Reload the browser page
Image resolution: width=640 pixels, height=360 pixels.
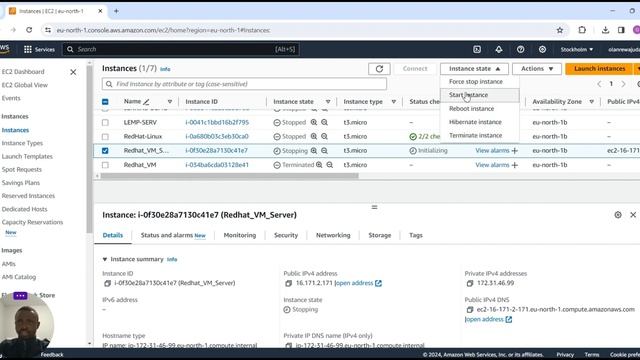click(x=29, y=30)
